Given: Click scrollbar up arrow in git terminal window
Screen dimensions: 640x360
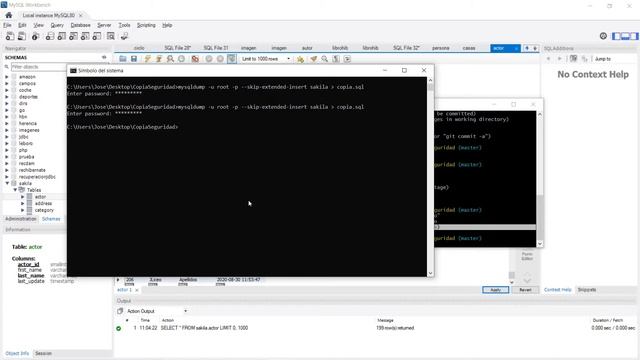Looking at the screenshot, I should (x=540, y=115).
